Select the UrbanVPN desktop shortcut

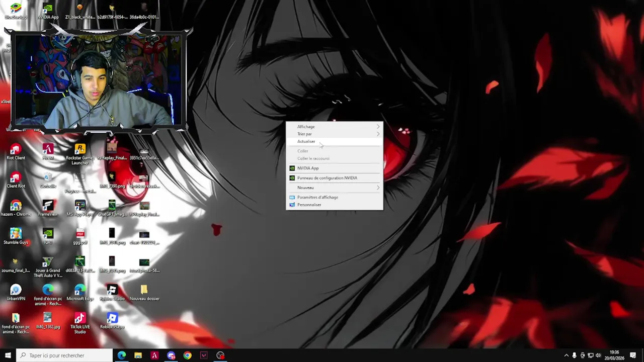(x=16, y=293)
